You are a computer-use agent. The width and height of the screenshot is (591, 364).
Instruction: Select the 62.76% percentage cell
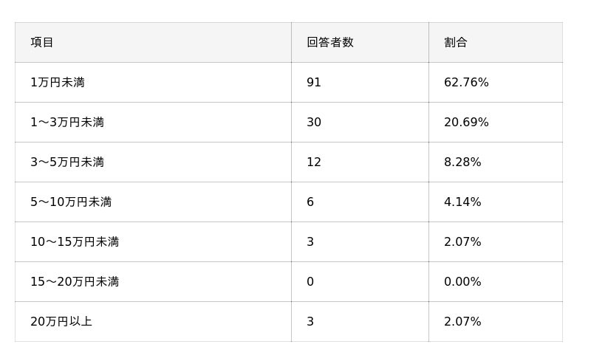[x=466, y=83]
